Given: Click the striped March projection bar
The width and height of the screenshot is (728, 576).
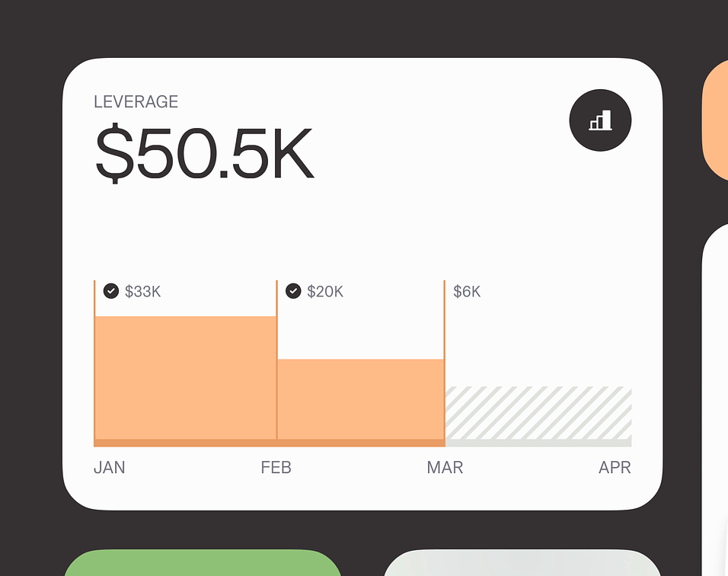Looking at the screenshot, I should (x=538, y=412).
